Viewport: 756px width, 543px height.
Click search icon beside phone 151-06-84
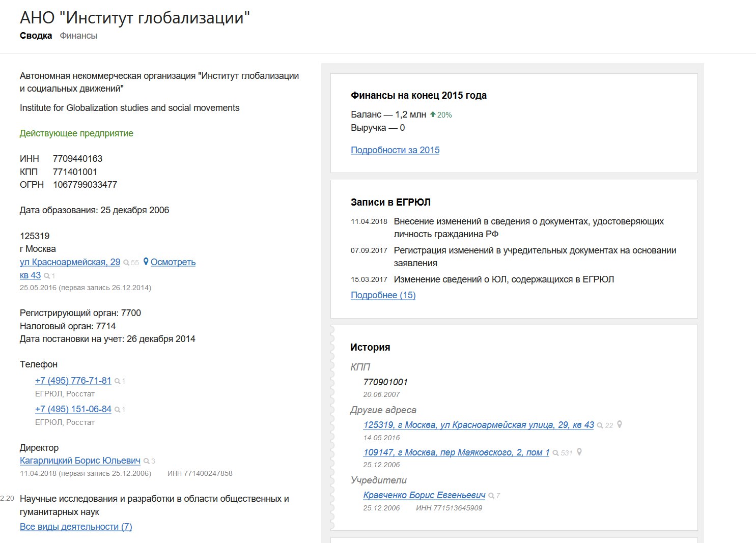(117, 410)
